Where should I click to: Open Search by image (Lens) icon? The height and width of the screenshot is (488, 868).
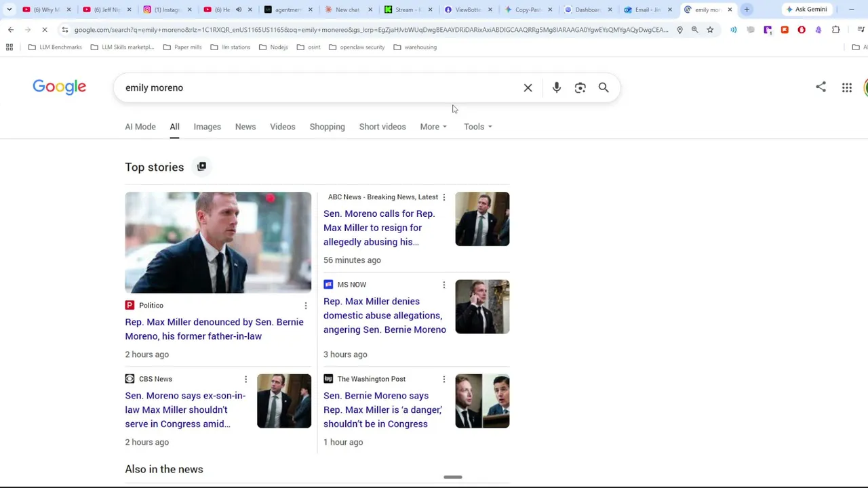tap(580, 88)
